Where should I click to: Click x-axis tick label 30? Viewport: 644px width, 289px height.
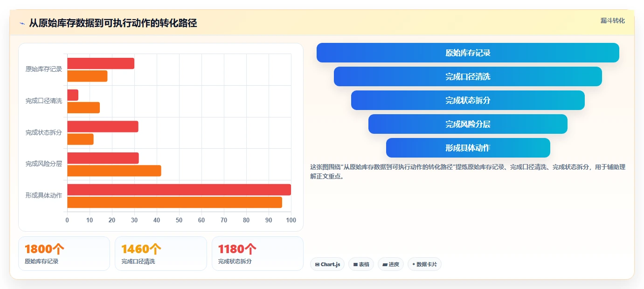click(x=134, y=220)
